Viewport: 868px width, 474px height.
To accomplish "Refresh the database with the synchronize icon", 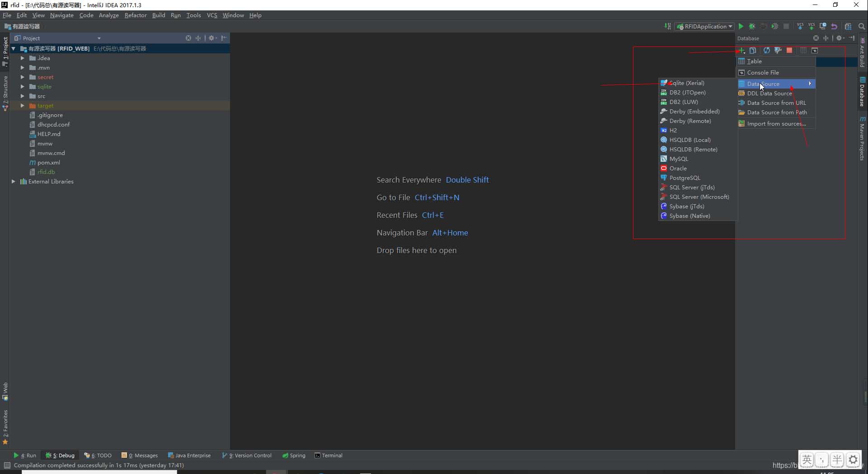I will pos(766,51).
